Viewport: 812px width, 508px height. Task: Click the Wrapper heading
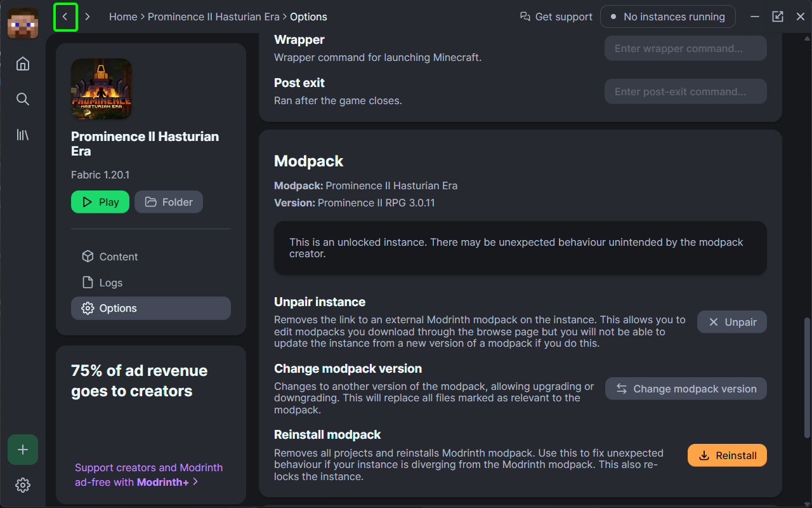pyautogui.click(x=299, y=39)
